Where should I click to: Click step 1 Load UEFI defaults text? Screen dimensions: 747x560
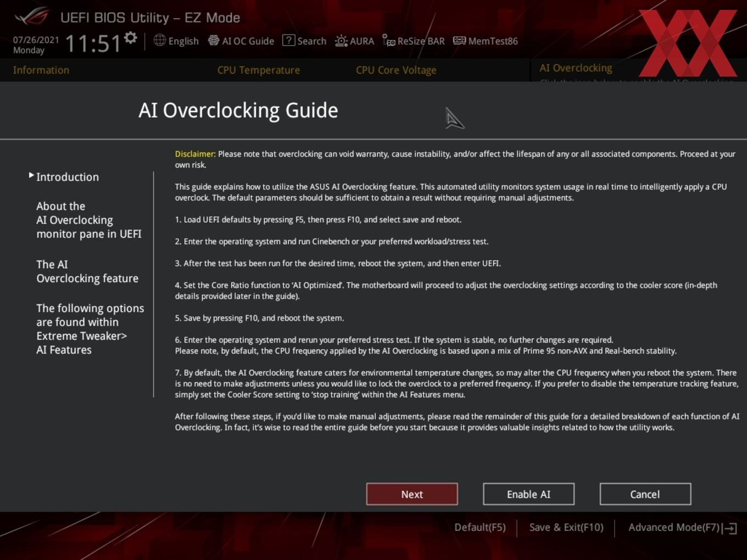click(x=319, y=220)
